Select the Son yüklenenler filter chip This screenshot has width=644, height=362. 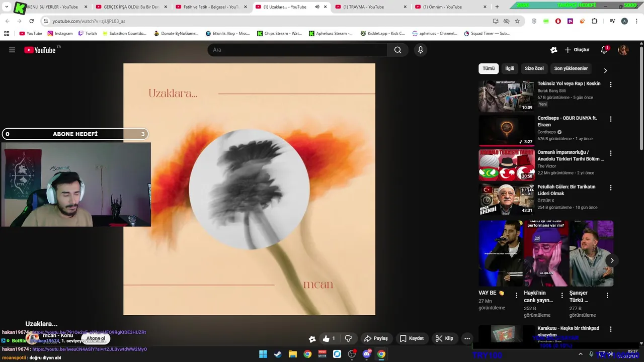pos(571,68)
